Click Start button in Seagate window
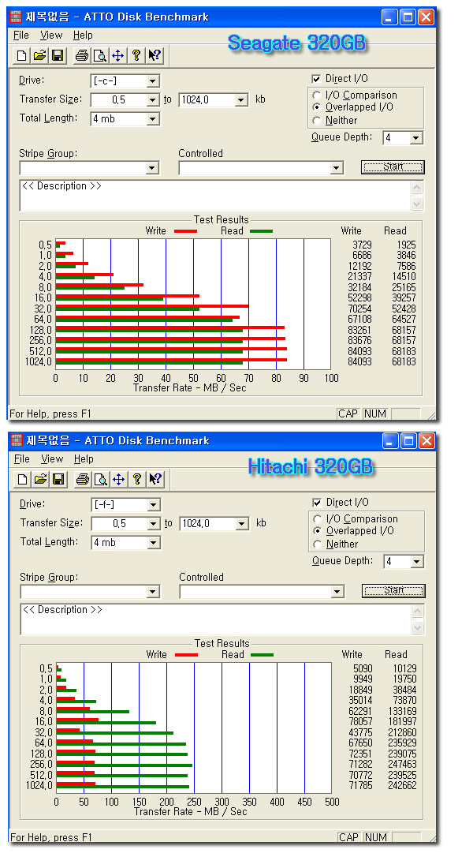The height and width of the screenshot is (868, 473). point(393,166)
